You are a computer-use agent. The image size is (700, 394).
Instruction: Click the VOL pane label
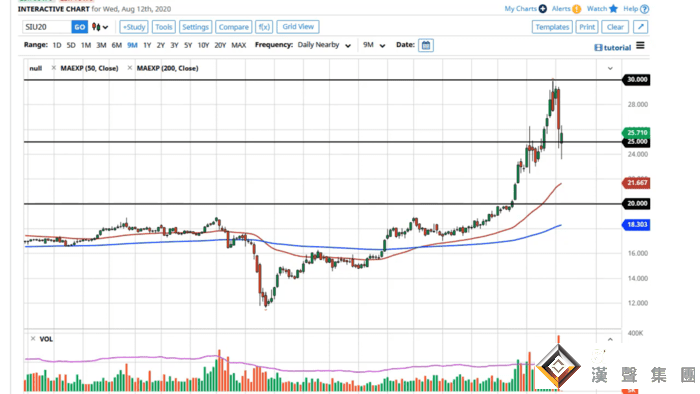click(46, 339)
